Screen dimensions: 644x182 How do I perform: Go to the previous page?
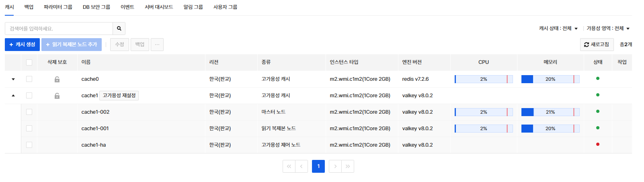pos(301,166)
